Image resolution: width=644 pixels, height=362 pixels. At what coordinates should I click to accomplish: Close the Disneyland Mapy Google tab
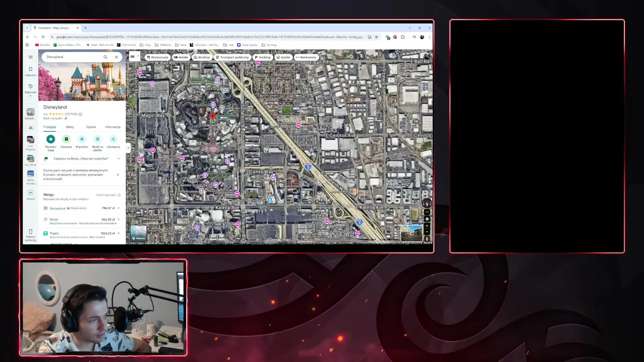[77, 28]
